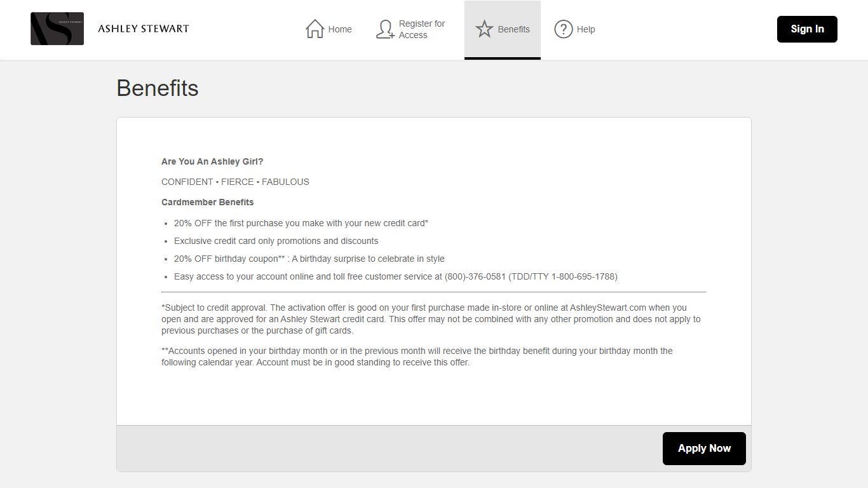The image size is (868, 488).
Task: Click AshleyStewart.com in the activation offer footnote
Action: point(607,308)
